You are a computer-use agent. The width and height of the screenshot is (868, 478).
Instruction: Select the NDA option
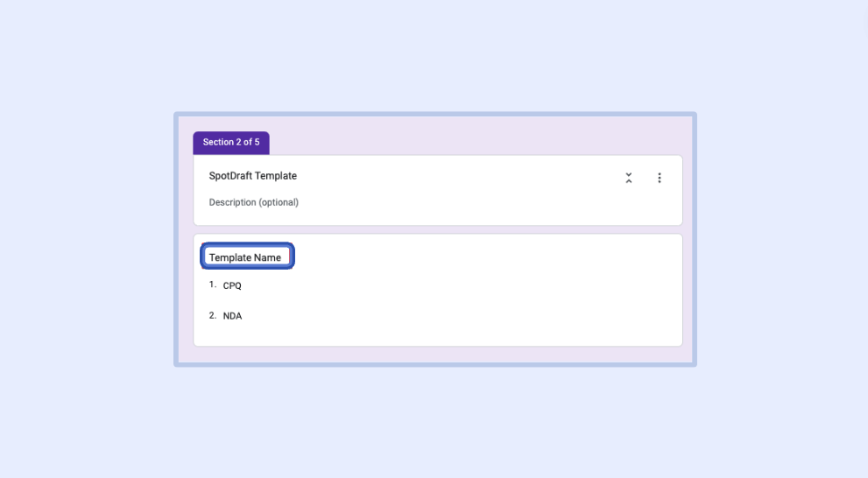232,316
